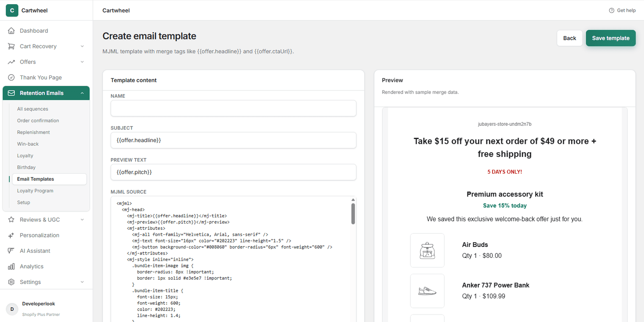This screenshot has width=644, height=322.
Task: Expand the Cart Recovery submenu chevron
Action: point(82,46)
